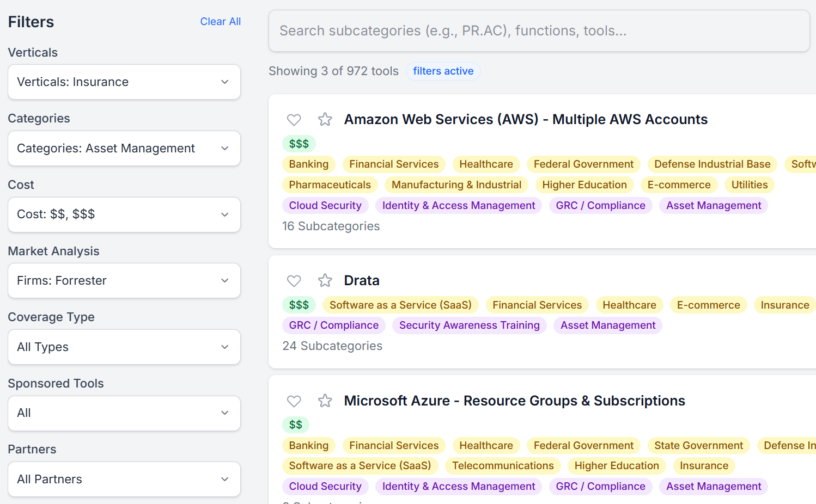Viewport: 816px width, 504px height.
Task: Open the Drata tool title
Action: (362, 280)
